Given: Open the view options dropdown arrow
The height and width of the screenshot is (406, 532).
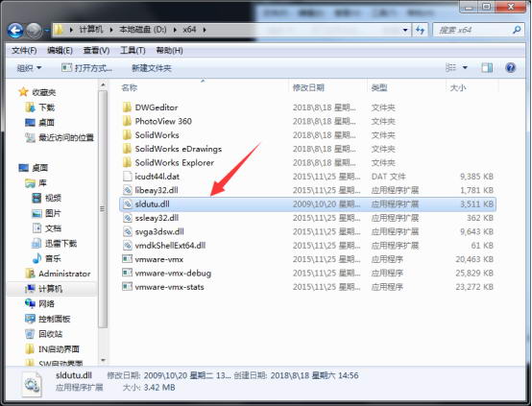Looking at the screenshot, I should (465, 68).
